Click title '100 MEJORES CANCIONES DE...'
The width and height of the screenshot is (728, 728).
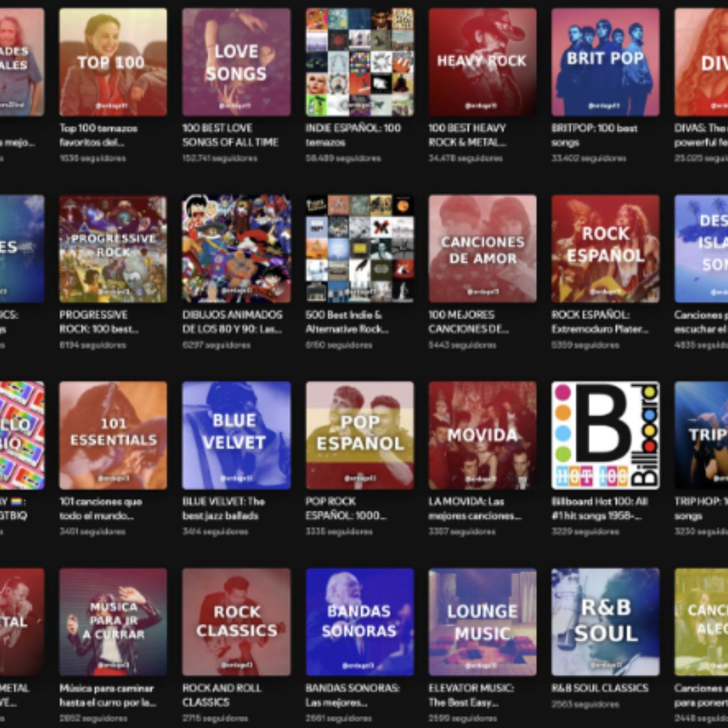[x=469, y=322]
